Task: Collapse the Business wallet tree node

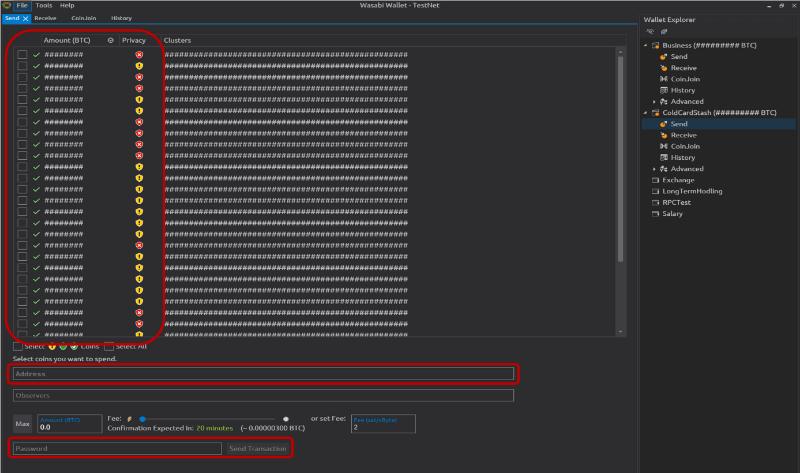Action: click(646, 46)
